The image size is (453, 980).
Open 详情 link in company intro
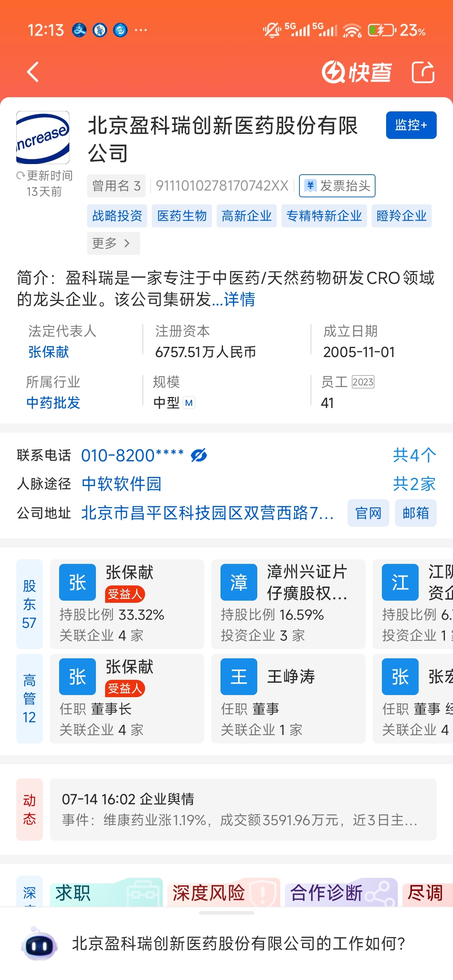(x=239, y=299)
